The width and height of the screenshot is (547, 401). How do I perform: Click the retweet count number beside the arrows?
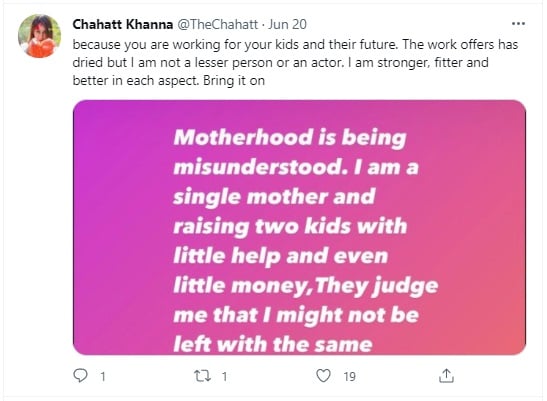tap(224, 377)
